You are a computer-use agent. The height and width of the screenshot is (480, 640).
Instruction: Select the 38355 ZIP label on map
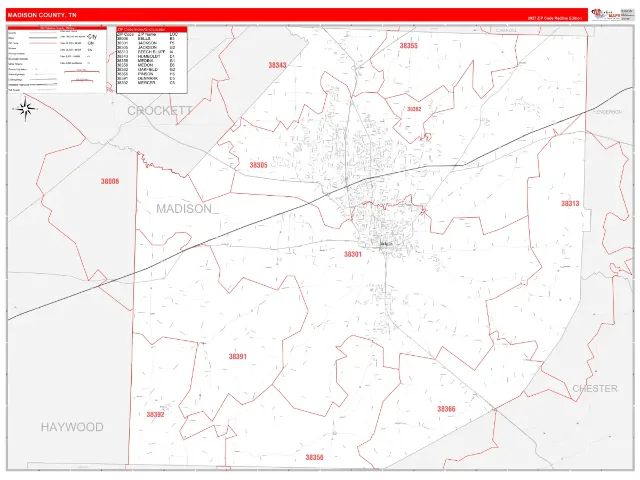pos(409,46)
